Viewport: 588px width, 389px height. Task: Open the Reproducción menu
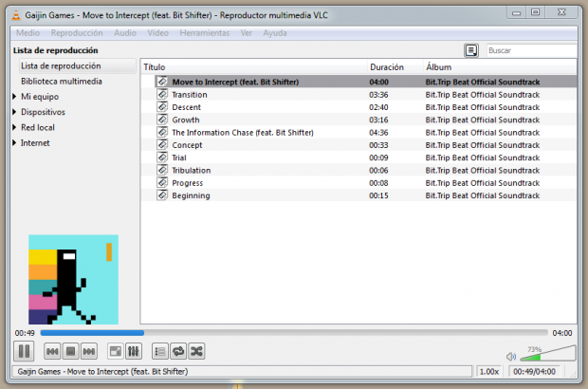click(x=77, y=33)
